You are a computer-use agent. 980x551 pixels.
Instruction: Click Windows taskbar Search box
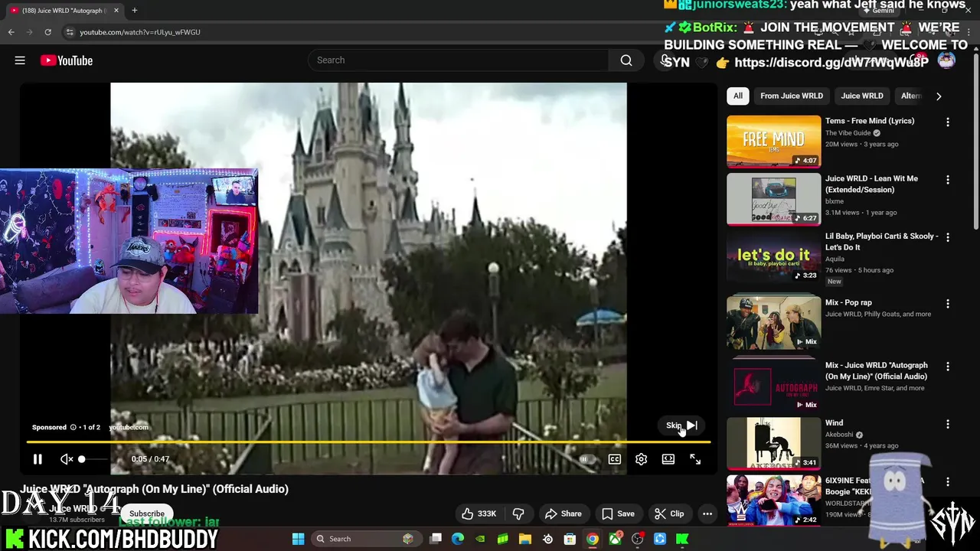366,539
